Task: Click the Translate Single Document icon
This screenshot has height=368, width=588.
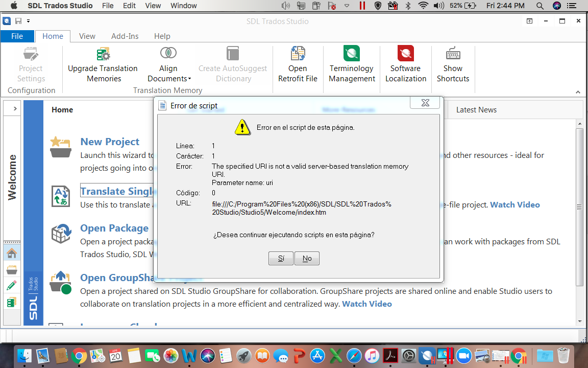Action: (61, 196)
